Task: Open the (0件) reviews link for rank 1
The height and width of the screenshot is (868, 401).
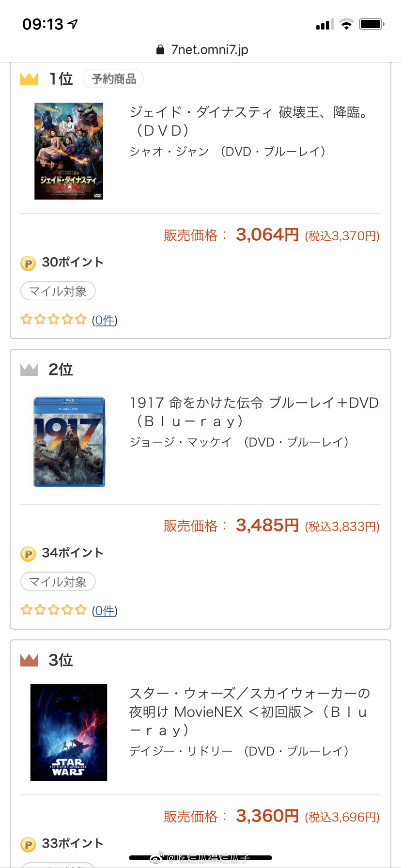Action: pos(105,320)
